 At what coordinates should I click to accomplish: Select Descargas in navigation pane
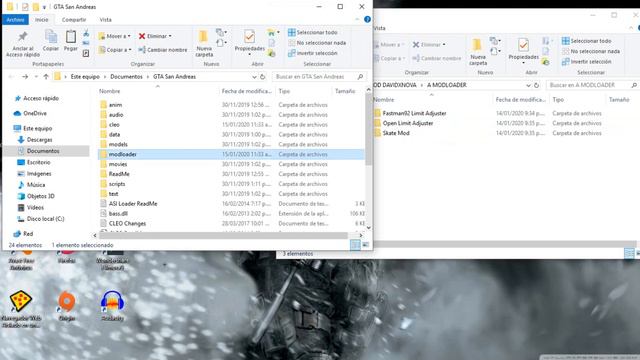point(39,140)
